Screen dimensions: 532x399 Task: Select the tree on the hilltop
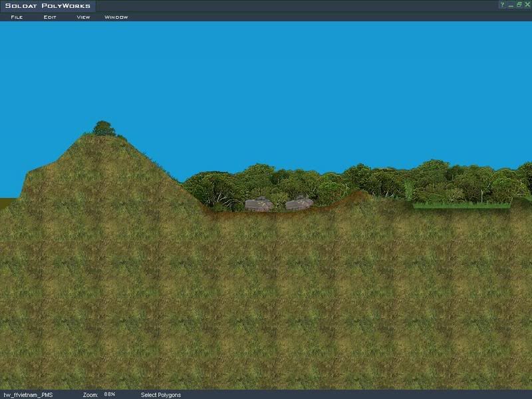pyautogui.click(x=104, y=128)
